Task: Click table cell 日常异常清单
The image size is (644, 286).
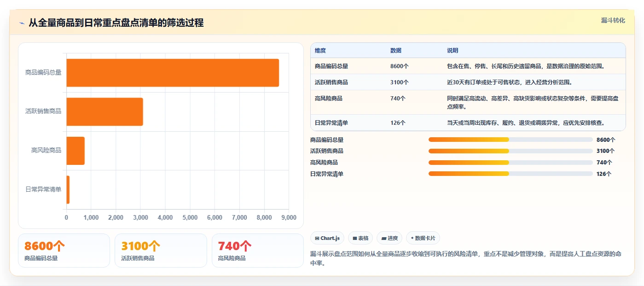Action: (331, 123)
